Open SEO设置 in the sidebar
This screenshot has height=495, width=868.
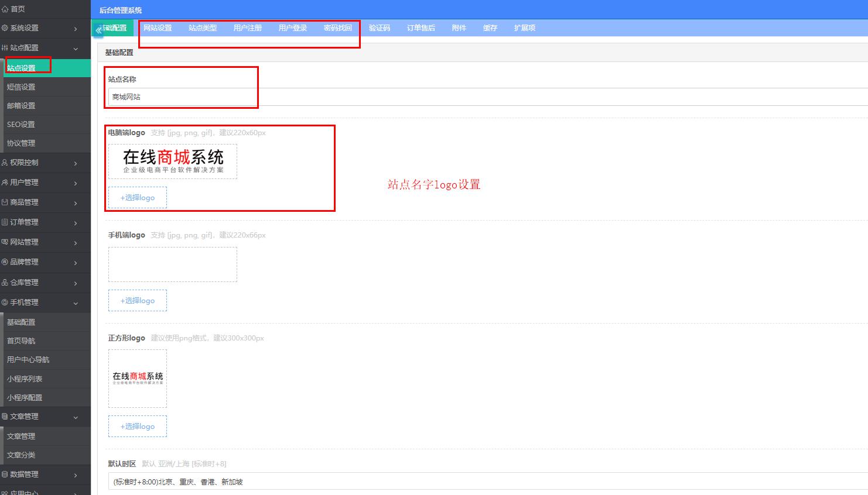pyautogui.click(x=46, y=125)
